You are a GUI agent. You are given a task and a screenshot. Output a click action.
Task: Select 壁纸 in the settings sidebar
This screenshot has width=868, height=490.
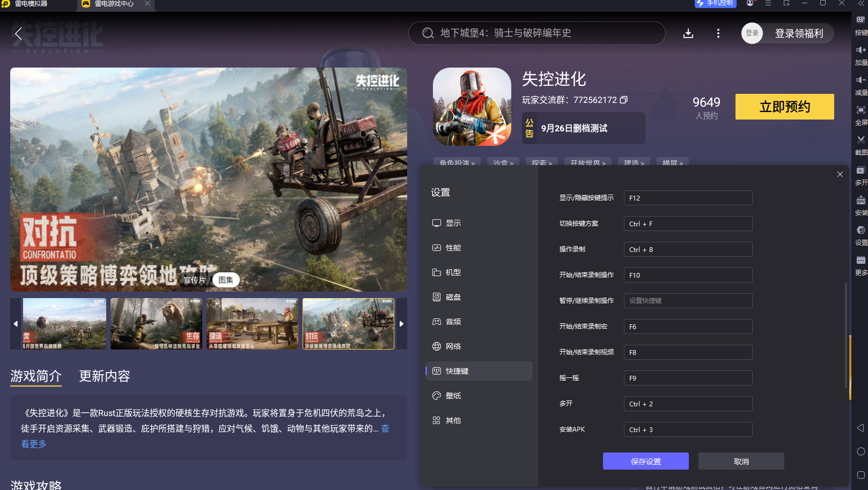(479, 396)
